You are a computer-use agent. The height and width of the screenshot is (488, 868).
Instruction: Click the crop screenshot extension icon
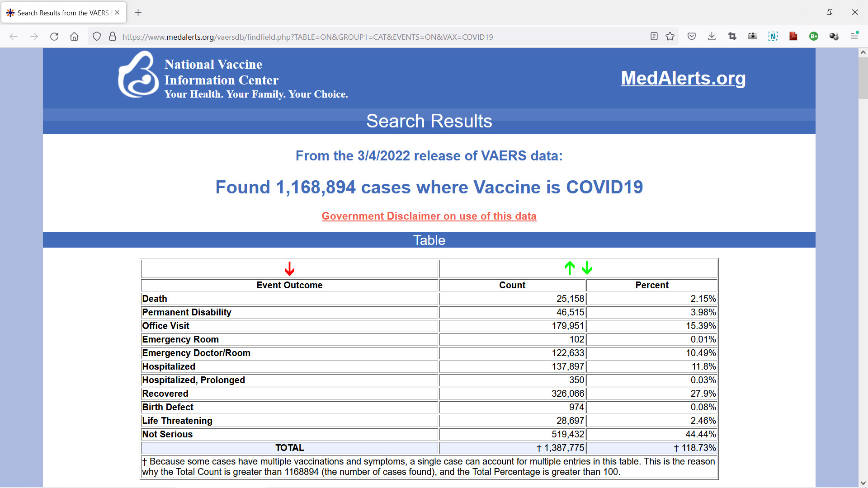(732, 37)
